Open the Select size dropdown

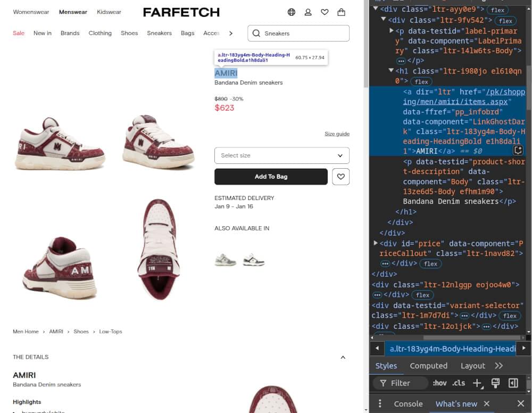tap(282, 155)
